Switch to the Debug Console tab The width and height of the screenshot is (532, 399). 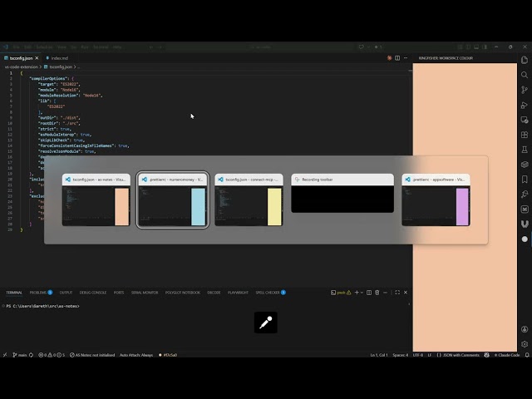(x=93, y=293)
